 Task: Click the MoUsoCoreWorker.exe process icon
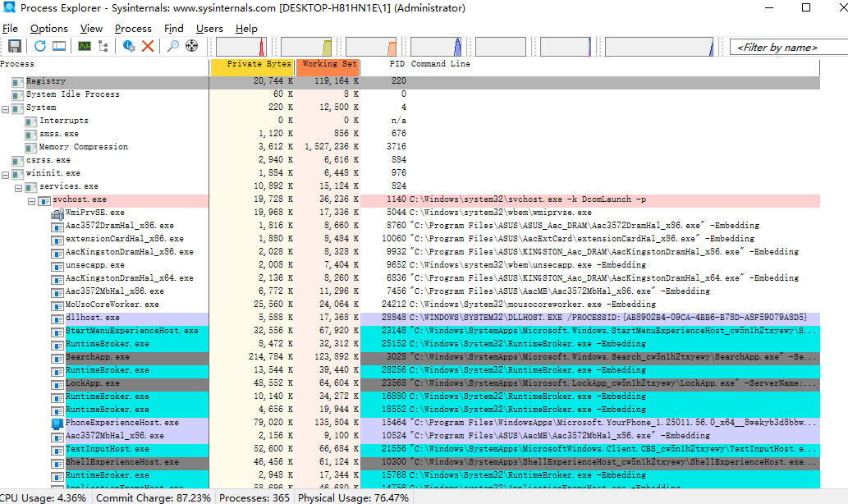[x=57, y=306]
